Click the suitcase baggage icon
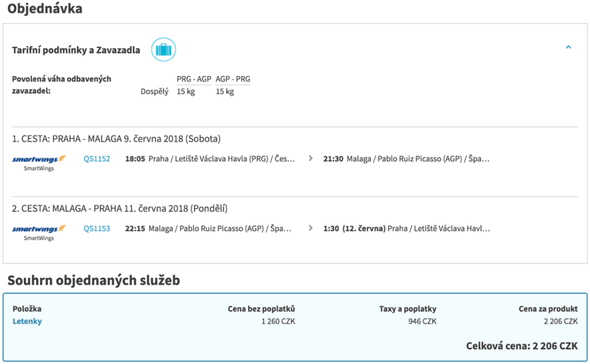The width and height of the screenshot is (590, 364). click(x=164, y=49)
